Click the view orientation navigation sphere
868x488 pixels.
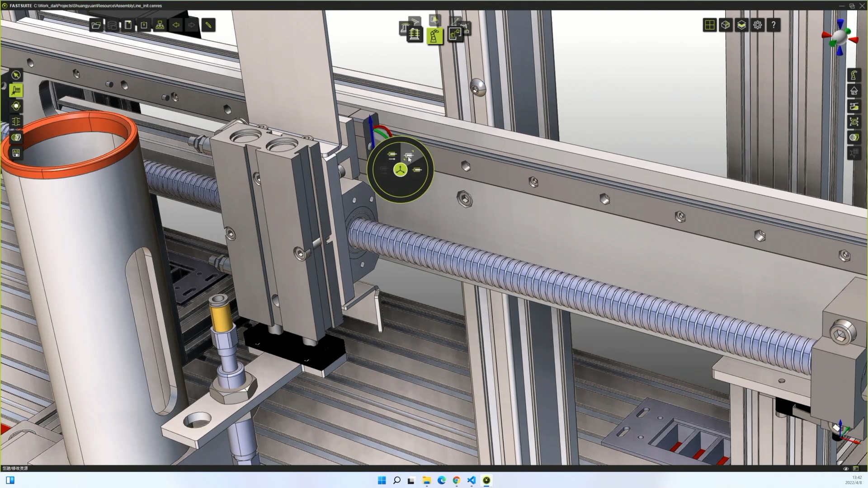[840, 38]
